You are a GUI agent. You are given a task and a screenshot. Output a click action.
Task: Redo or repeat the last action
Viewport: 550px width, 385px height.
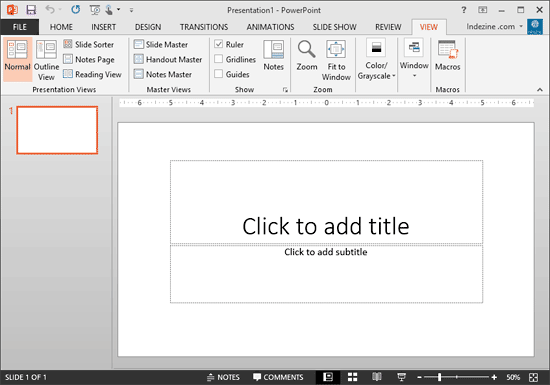point(76,10)
